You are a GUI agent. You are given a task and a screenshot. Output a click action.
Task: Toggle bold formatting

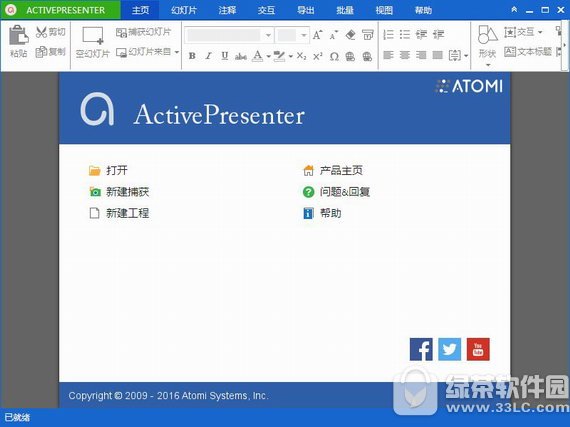192,56
